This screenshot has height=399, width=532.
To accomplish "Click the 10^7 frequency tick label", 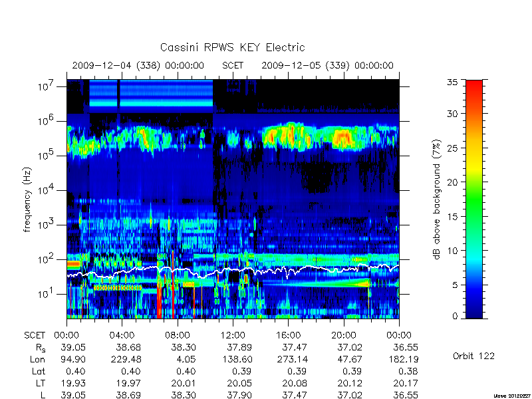I will [x=45, y=86].
